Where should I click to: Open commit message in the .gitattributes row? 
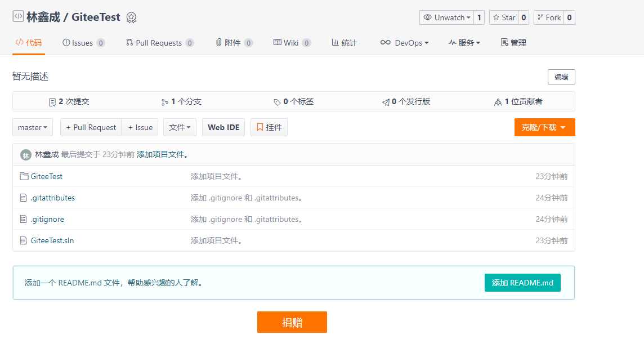point(247,198)
